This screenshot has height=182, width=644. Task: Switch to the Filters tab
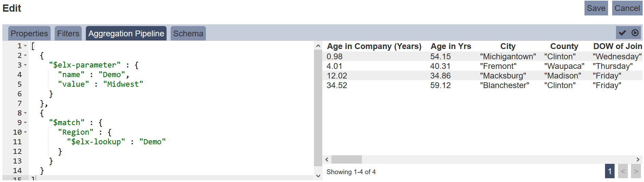coord(68,34)
